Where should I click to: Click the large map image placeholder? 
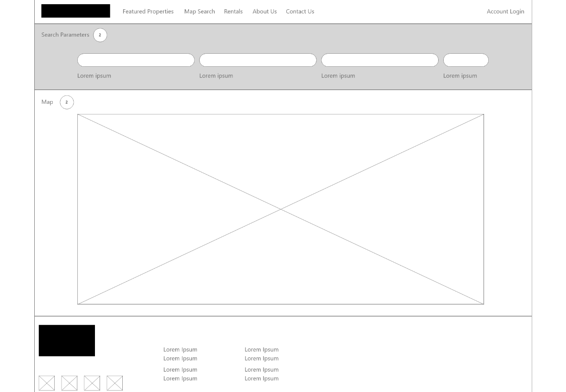280,209
